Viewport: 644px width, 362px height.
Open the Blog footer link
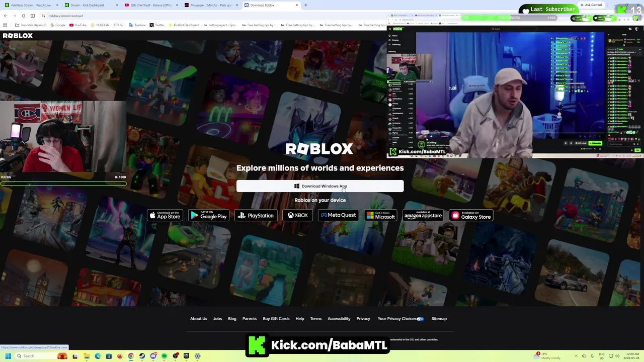point(232,319)
